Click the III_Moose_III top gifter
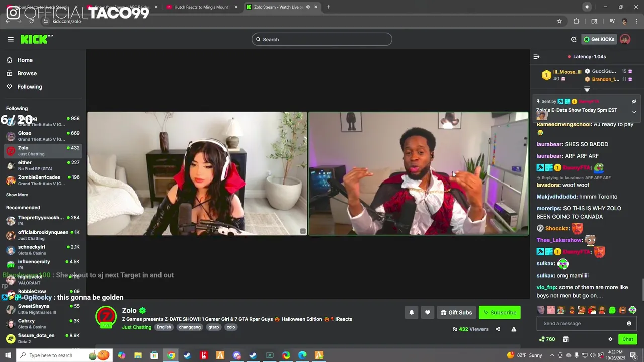644x362 pixels. (567, 72)
